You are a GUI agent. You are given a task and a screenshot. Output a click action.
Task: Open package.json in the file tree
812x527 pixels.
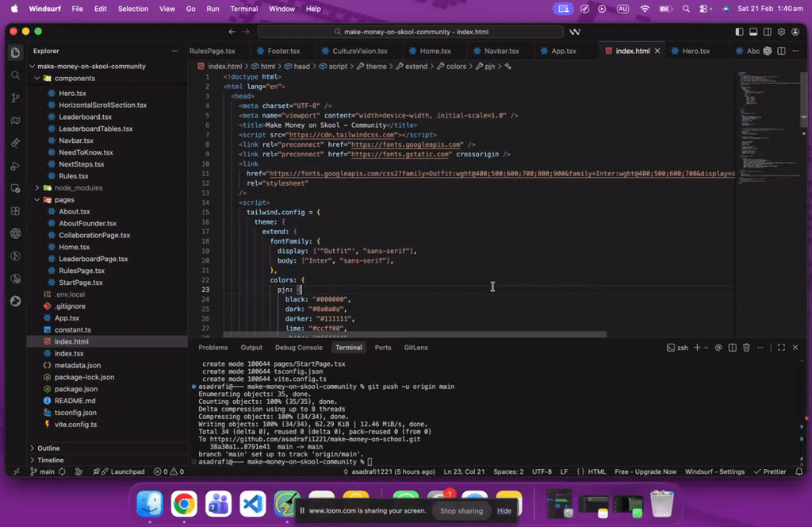(76, 389)
